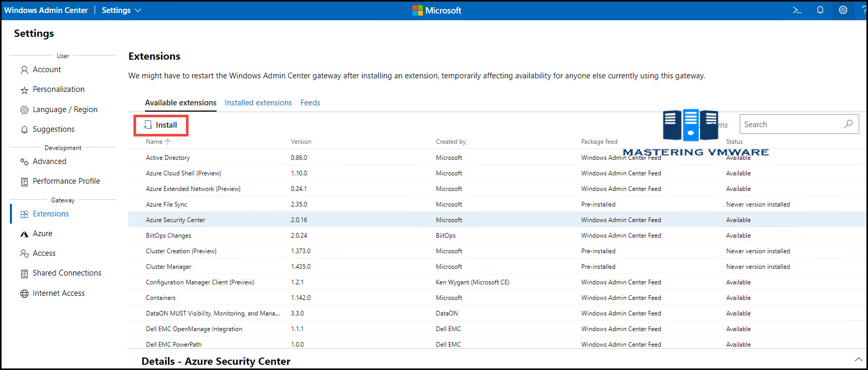Click the Shared Connections list icon
Viewport: 868px width, 370px height.
click(x=24, y=273)
